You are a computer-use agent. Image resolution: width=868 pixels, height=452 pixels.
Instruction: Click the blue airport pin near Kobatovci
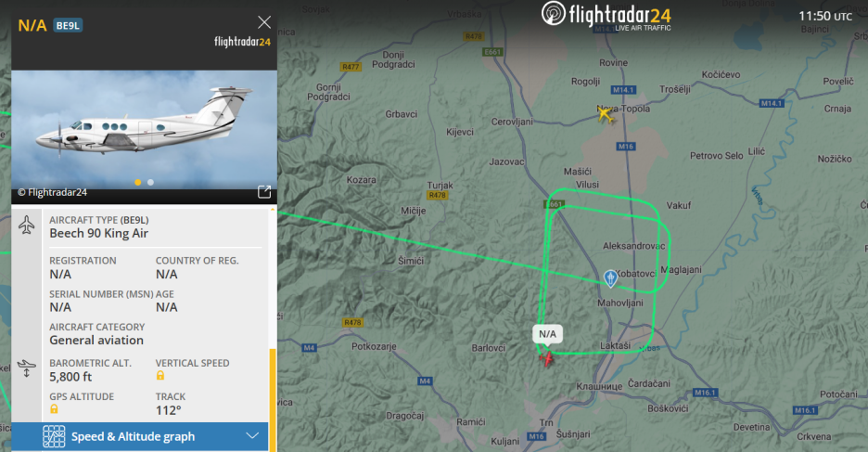coord(610,278)
